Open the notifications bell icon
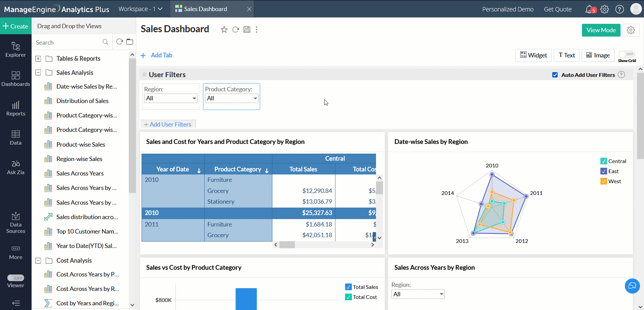Image resolution: width=644 pixels, height=310 pixels. (x=589, y=9)
